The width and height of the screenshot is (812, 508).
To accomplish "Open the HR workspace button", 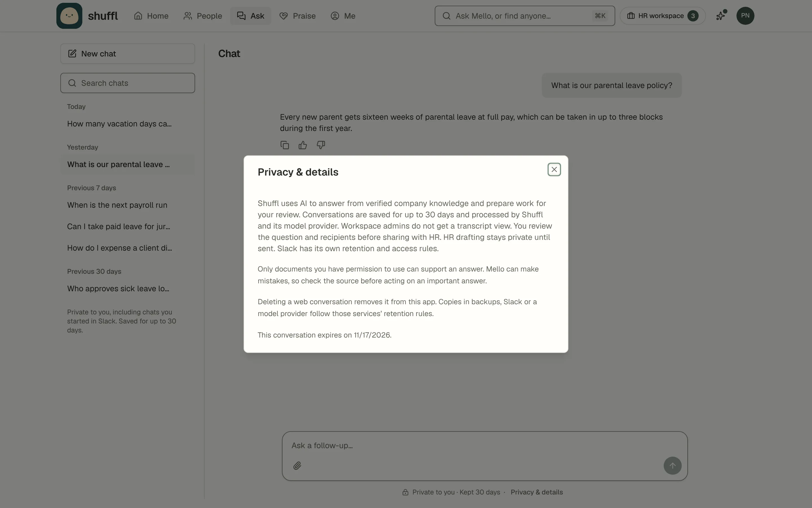I will click(662, 16).
